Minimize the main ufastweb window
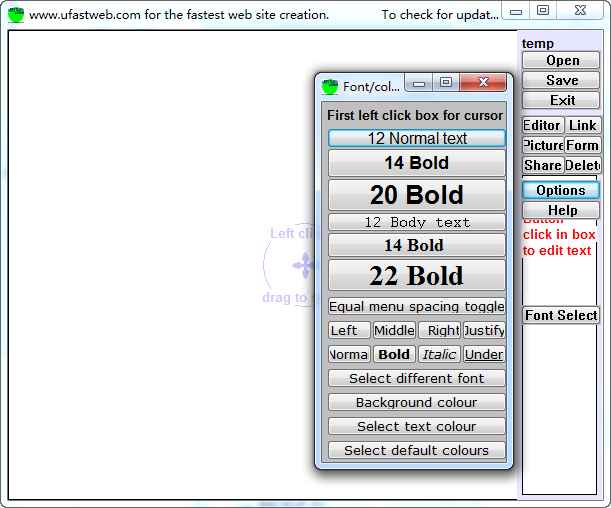611x508 pixels. 516,11
